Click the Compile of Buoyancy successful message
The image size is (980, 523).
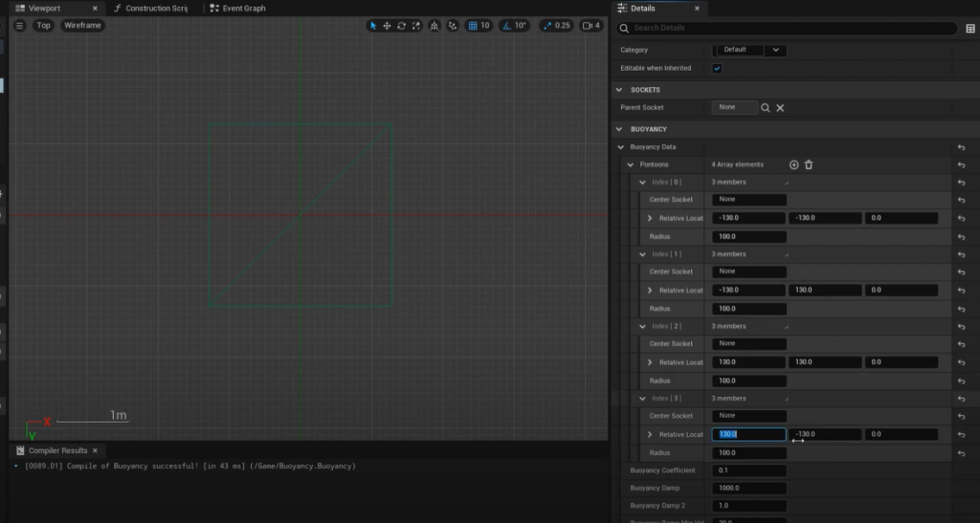coord(190,467)
